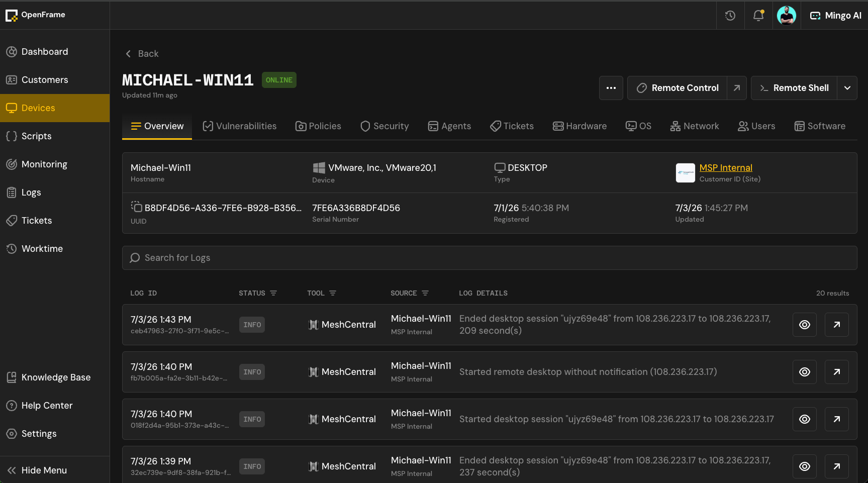Screen dimensions: 868x483
Task: Click the Windows device icon for VMware
Action: pos(319,168)
